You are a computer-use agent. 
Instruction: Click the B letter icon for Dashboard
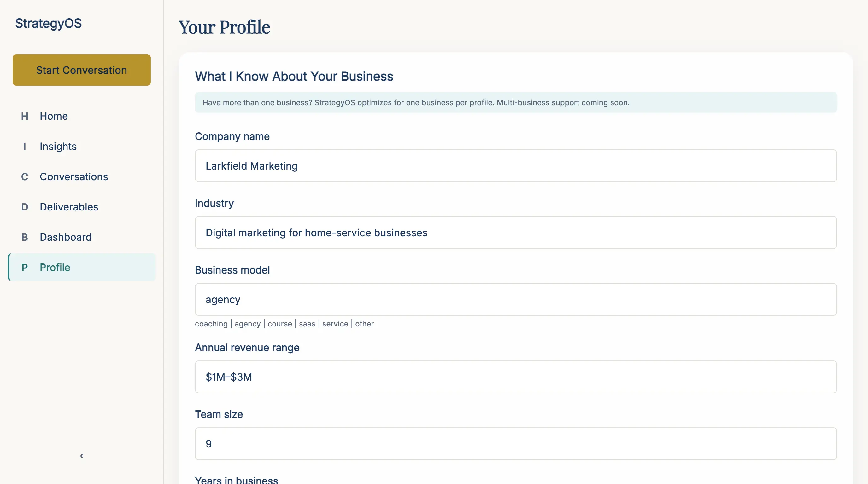25,237
